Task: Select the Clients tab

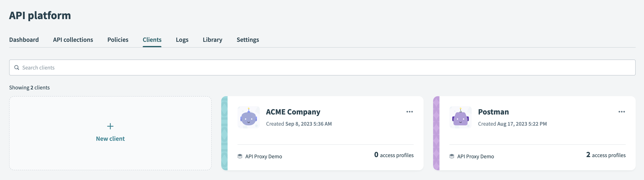Action: pyautogui.click(x=152, y=40)
